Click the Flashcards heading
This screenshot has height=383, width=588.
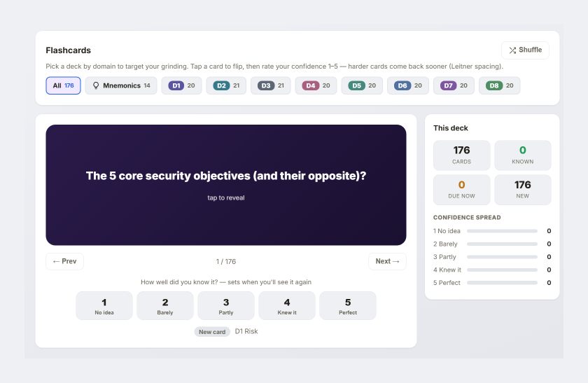pos(69,50)
